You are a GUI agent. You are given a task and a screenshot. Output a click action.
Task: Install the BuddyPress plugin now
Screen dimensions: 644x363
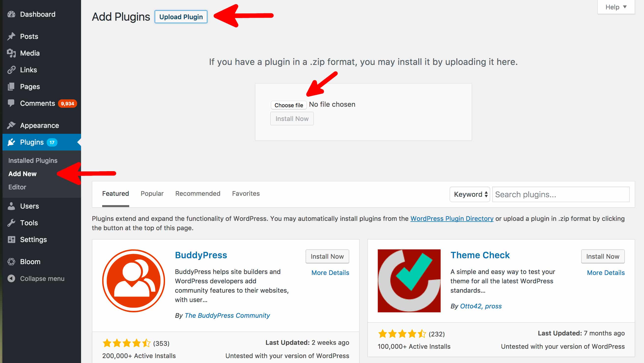[x=327, y=256]
